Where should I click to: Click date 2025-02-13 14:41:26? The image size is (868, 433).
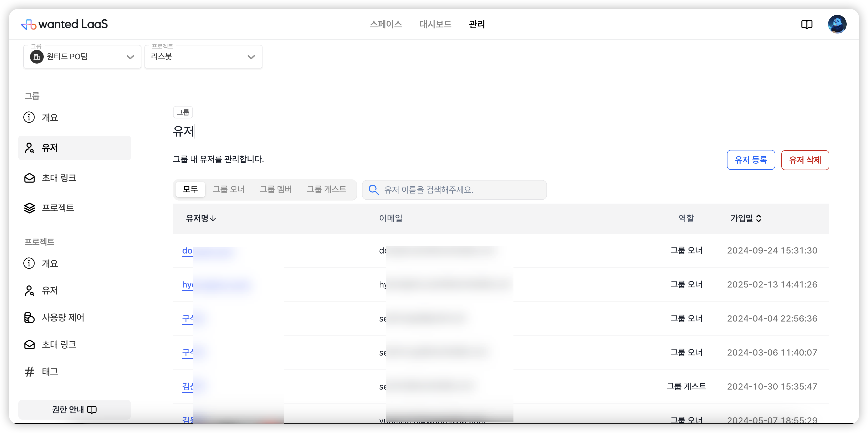point(772,285)
